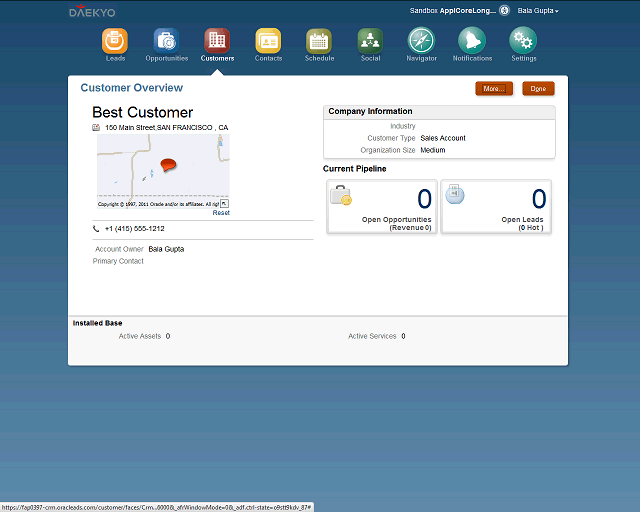Click the Account Owner value Bala Gupta
Screen dimensions: 640x512
tap(166, 249)
